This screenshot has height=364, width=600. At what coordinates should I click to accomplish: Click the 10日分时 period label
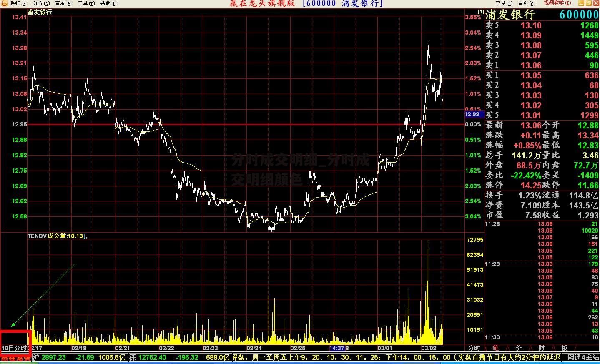14,348
